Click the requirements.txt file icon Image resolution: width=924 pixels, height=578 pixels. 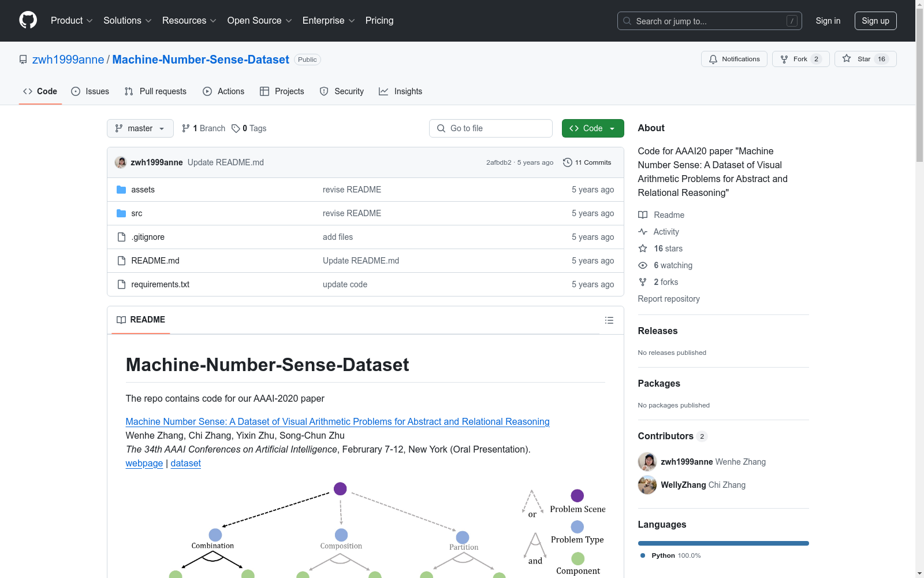coord(121,284)
